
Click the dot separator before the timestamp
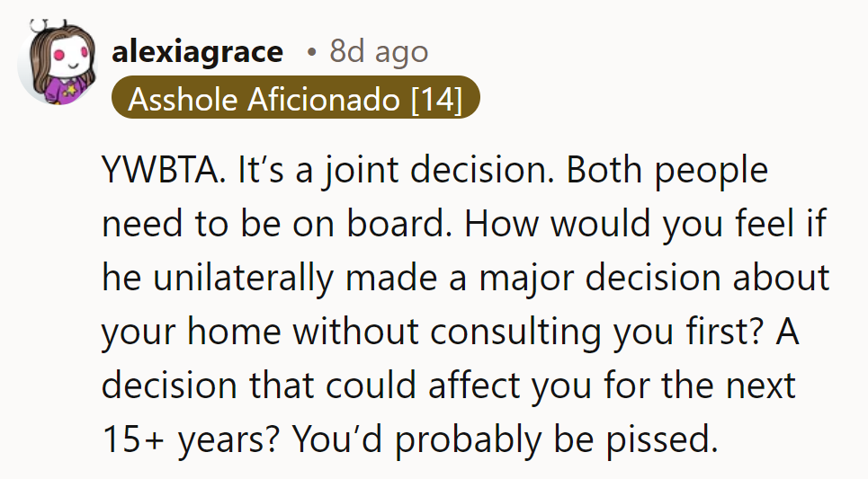coord(311,53)
